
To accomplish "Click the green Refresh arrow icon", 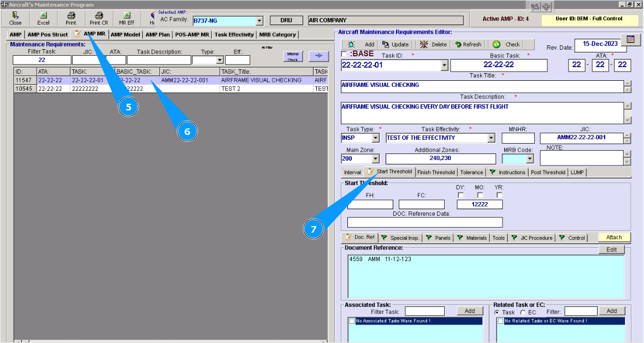I will click(x=458, y=44).
